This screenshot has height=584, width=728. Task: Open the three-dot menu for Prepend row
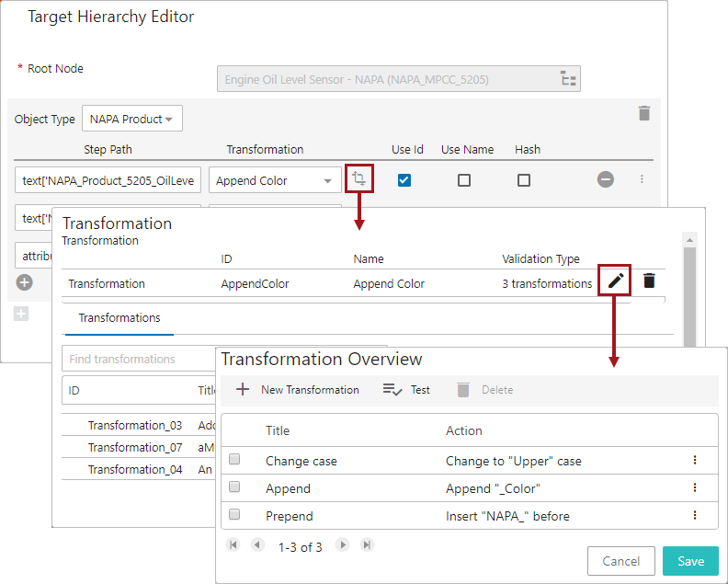tap(694, 516)
